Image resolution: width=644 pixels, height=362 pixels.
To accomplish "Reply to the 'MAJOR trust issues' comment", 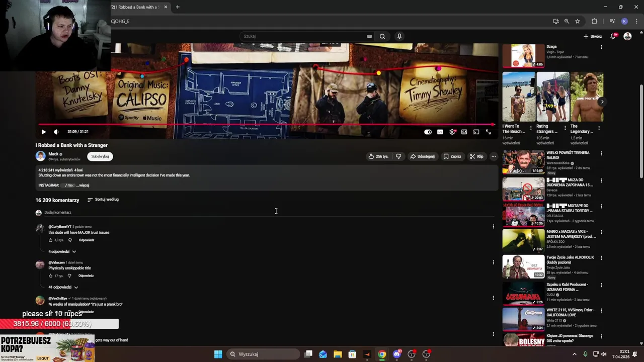I will [x=87, y=240].
